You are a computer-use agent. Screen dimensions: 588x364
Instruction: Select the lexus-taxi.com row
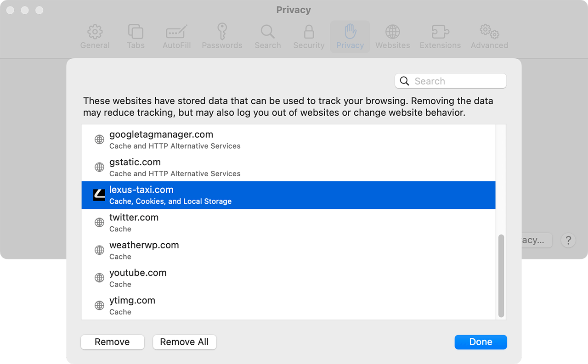(x=288, y=195)
